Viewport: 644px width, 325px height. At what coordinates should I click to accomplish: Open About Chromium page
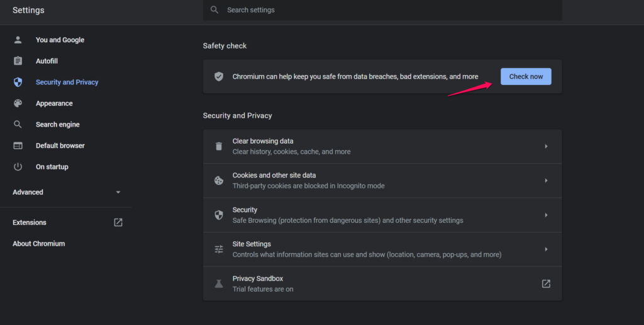(x=38, y=244)
